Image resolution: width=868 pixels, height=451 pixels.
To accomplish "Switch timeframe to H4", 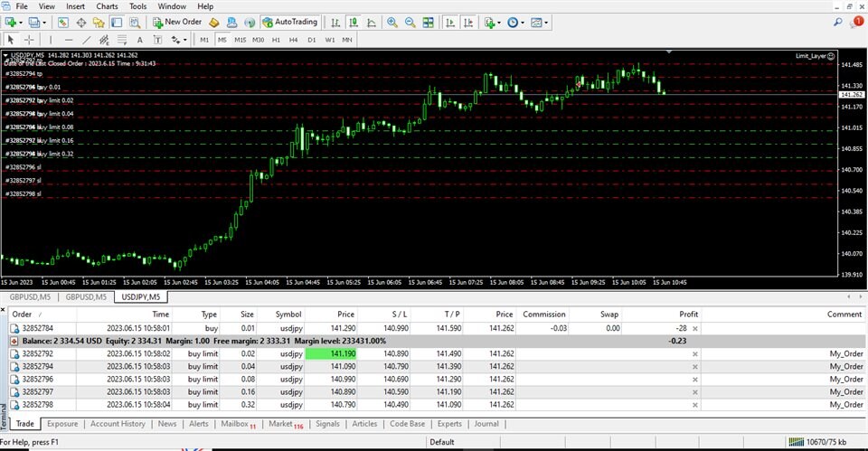I will (293, 40).
